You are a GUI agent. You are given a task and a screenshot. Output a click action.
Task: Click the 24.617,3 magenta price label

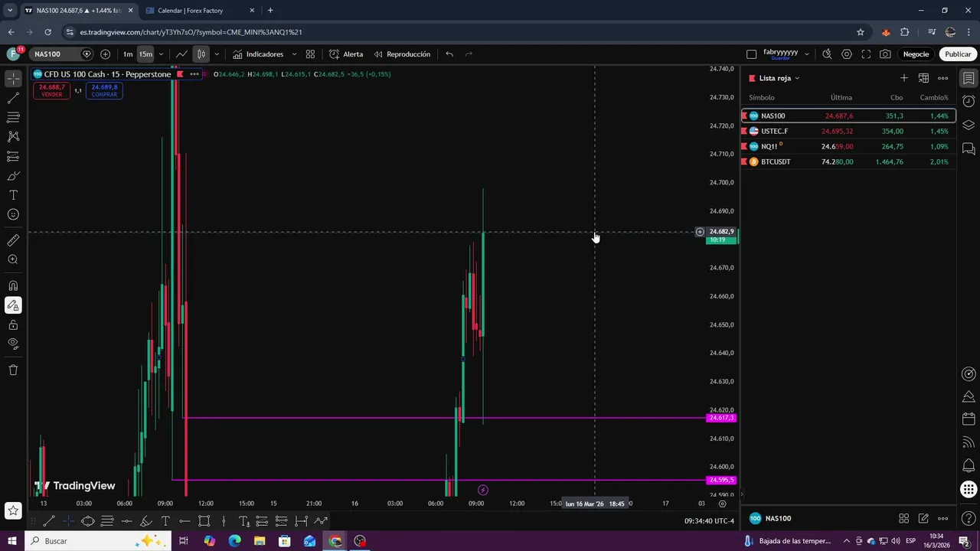click(x=721, y=418)
